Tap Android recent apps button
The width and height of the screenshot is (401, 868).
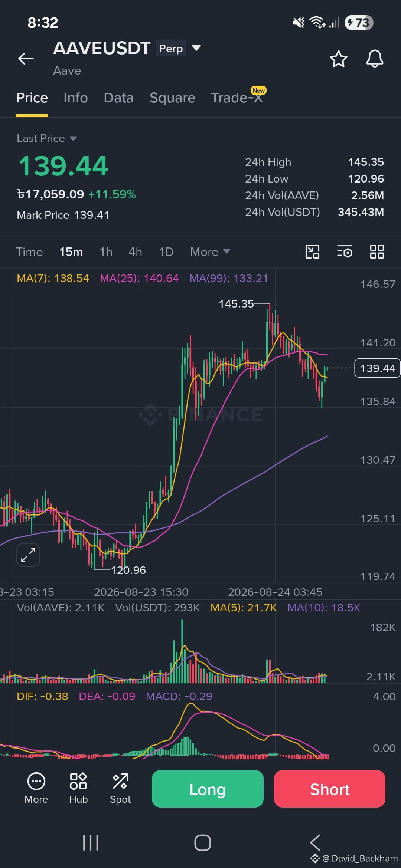point(91,843)
